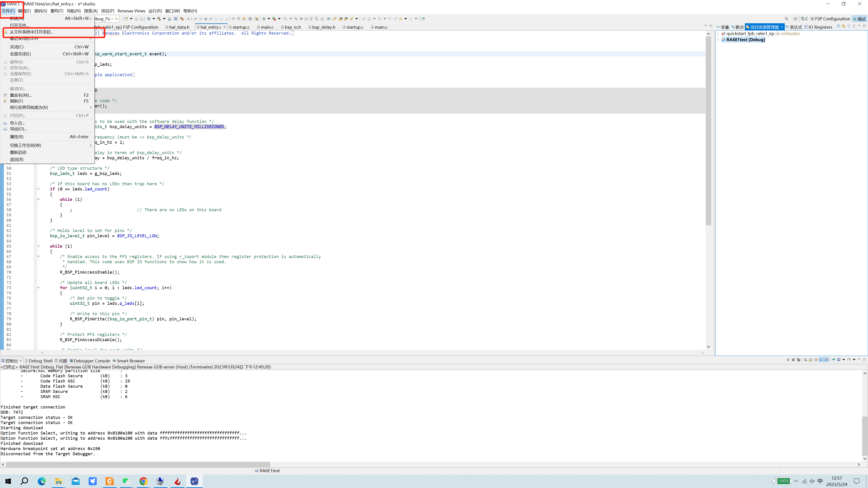Click Remove All Terminated Launches icon
Viewport: 868px width, 488px height.
click(x=799, y=360)
